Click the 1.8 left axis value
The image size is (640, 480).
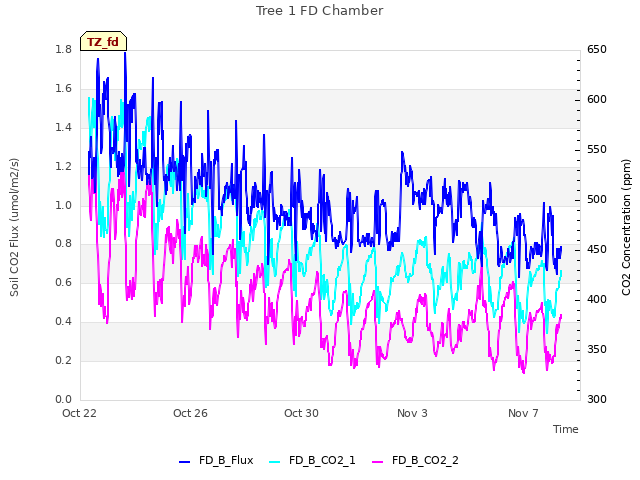(x=63, y=49)
